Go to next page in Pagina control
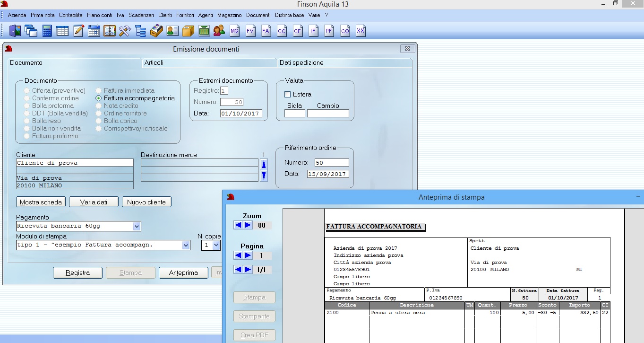The image size is (644, 343). pyautogui.click(x=248, y=255)
